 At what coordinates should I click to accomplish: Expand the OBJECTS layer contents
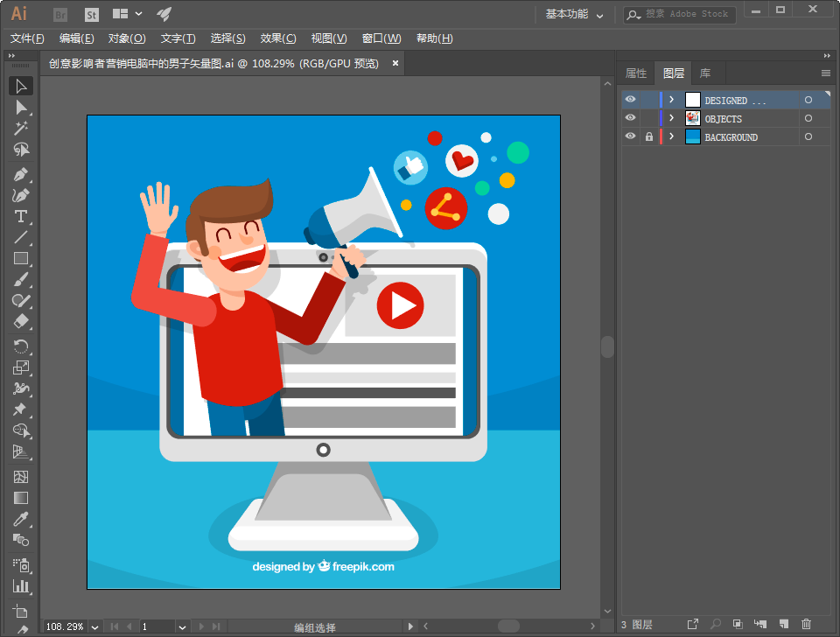(x=671, y=118)
